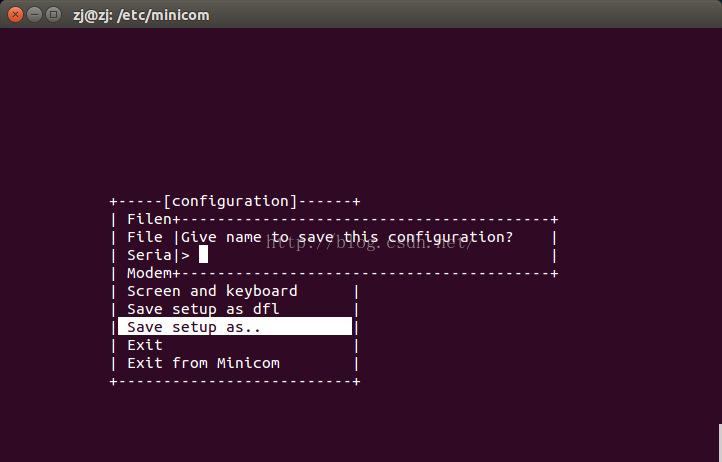Select Save setup as dfl

[203, 309]
